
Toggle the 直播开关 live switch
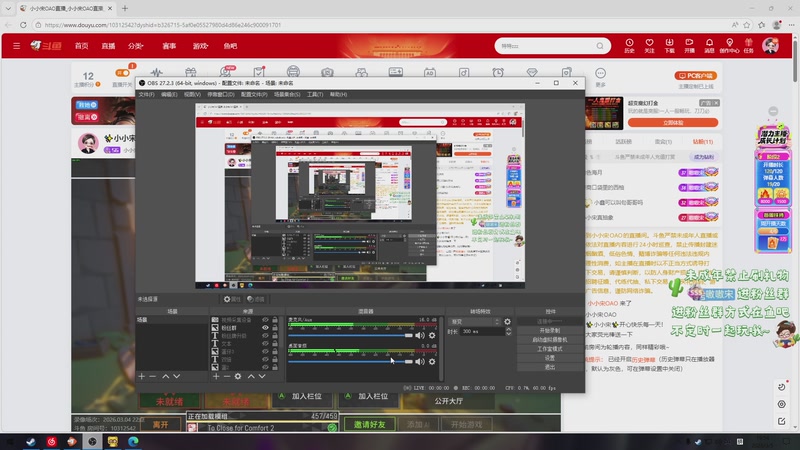point(122,72)
